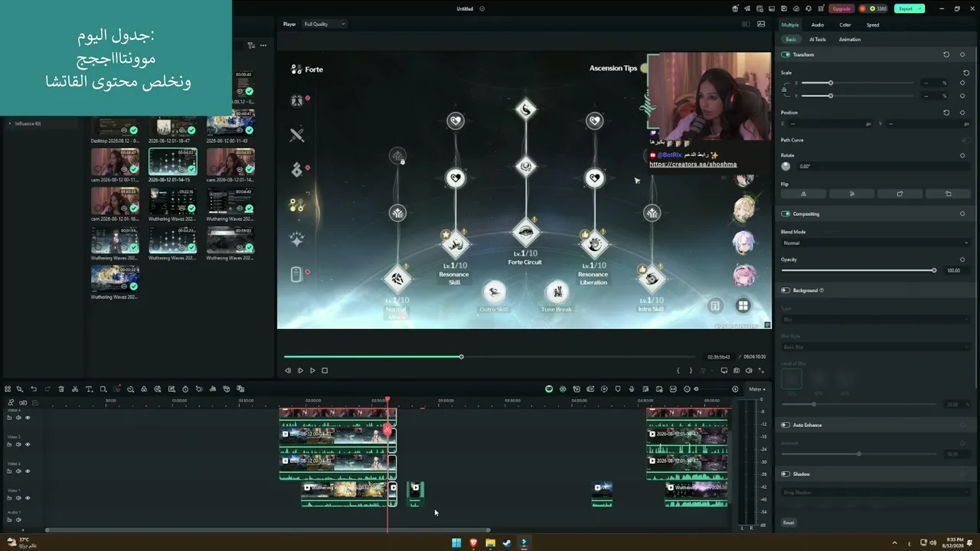Hide the Video 2 track
980x551 pixels.
click(28, 471)
